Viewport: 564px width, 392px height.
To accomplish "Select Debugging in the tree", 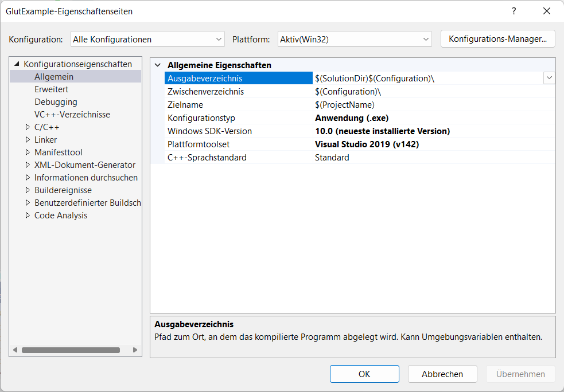I will [x=56, y=101].
